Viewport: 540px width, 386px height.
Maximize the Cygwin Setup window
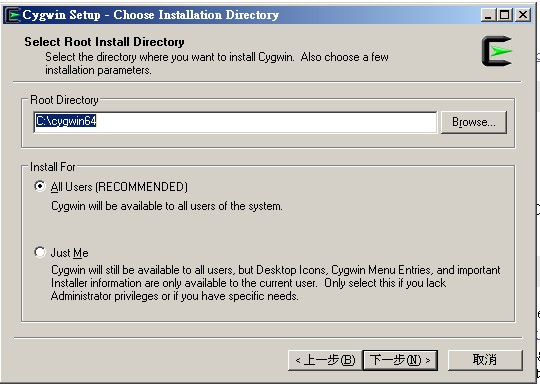coord(505,15)
